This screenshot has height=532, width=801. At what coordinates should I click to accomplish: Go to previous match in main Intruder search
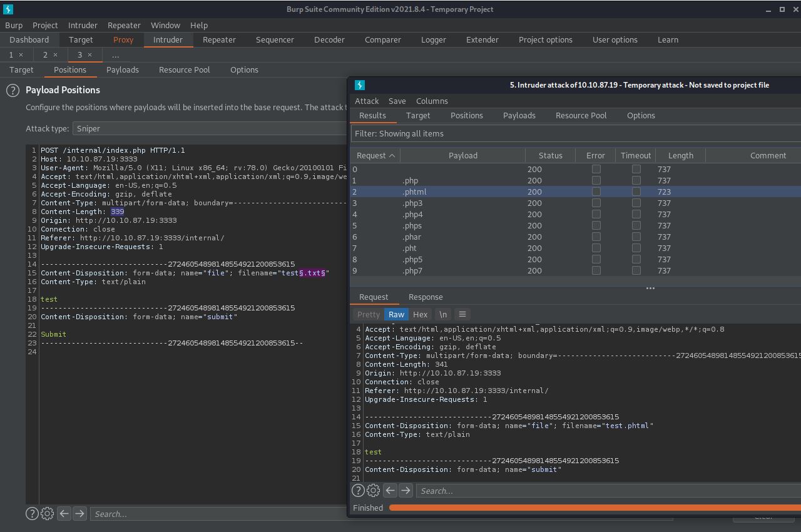64,514
